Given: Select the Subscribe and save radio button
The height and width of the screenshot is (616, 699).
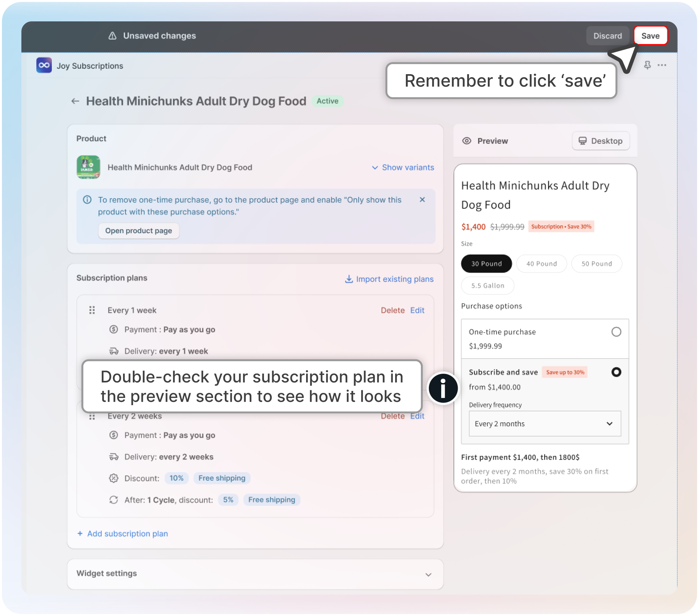Looking at the screenshot, I should (616, 372).
